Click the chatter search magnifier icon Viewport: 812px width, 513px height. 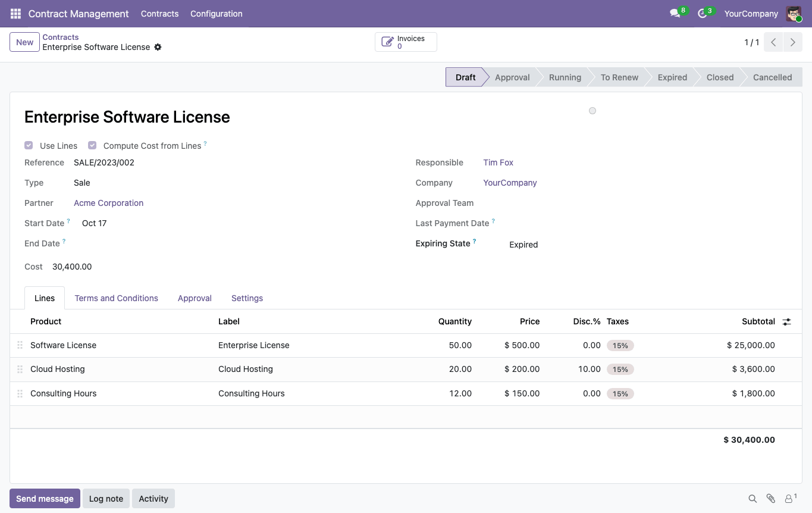click(753, 499)
